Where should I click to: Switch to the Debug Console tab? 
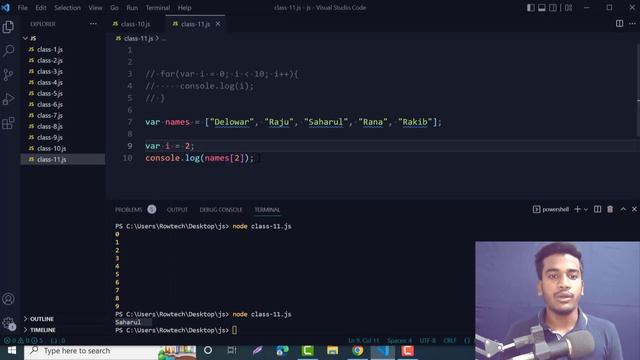(221, 209)
